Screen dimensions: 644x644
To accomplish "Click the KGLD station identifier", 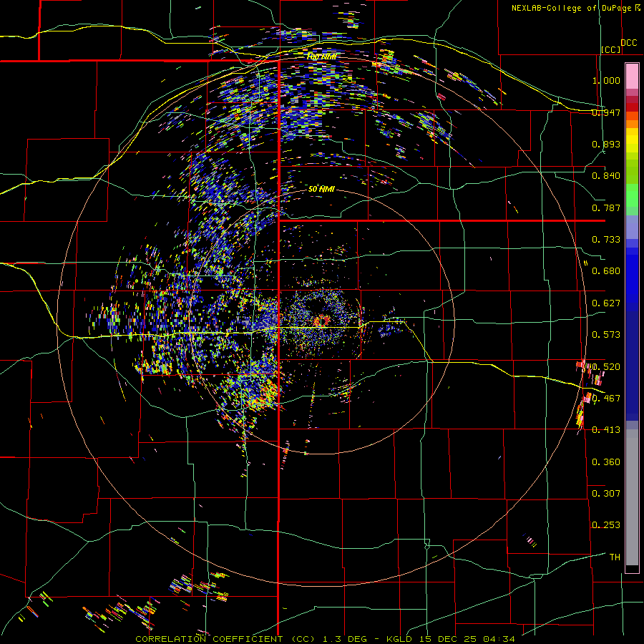I will point(401,639).
